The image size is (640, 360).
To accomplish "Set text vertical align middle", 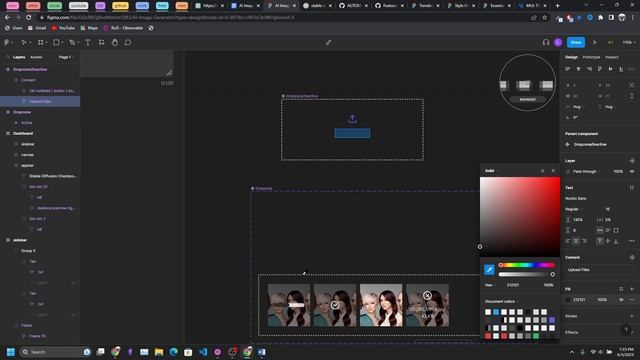I will (x=608, y=241).
